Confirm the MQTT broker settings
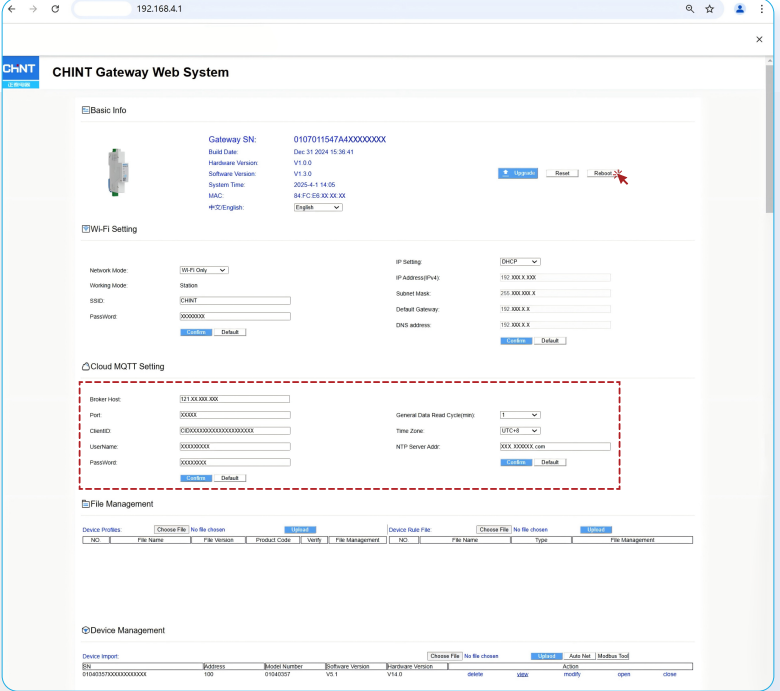 coord(196,478)
